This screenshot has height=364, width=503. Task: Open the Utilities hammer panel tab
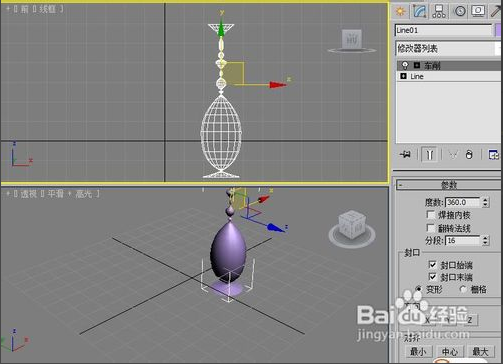click(x=496, y=11)
